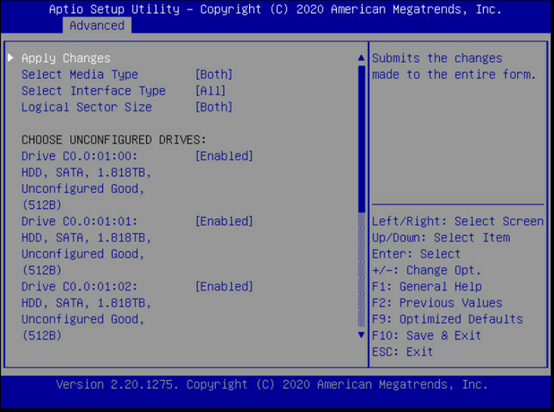
Task: Select the Select Media Type label
Action: (80, 74)
